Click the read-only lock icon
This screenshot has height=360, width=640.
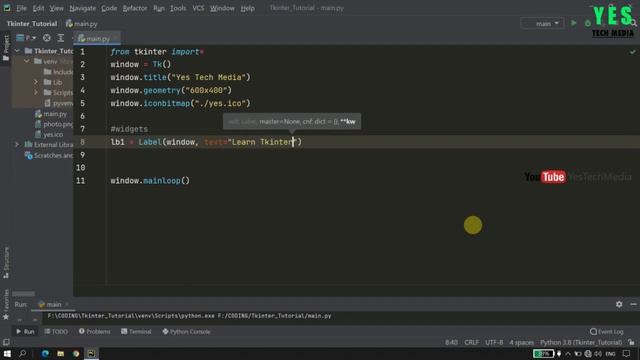pos(631,342)
